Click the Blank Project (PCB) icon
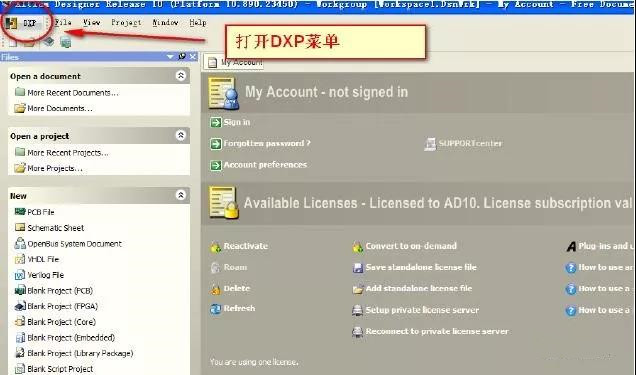The image size is (636, 375). click(x=19, y=290)
